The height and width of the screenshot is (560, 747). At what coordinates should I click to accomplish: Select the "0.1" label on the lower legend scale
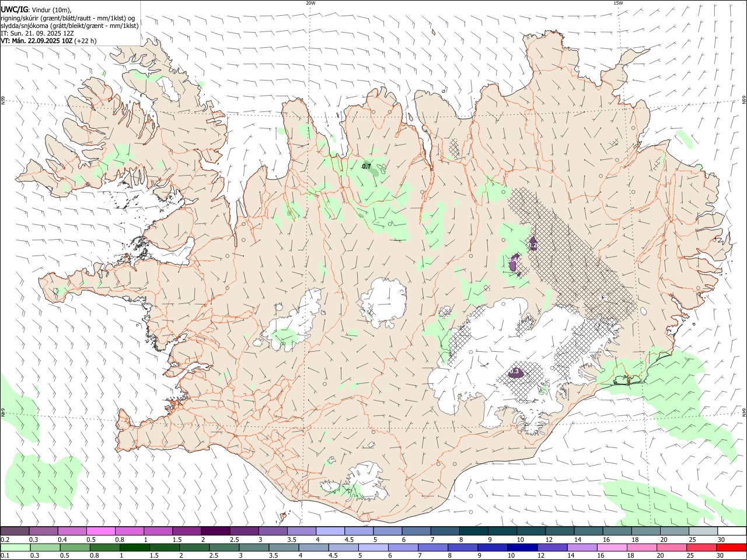[5, 556]
